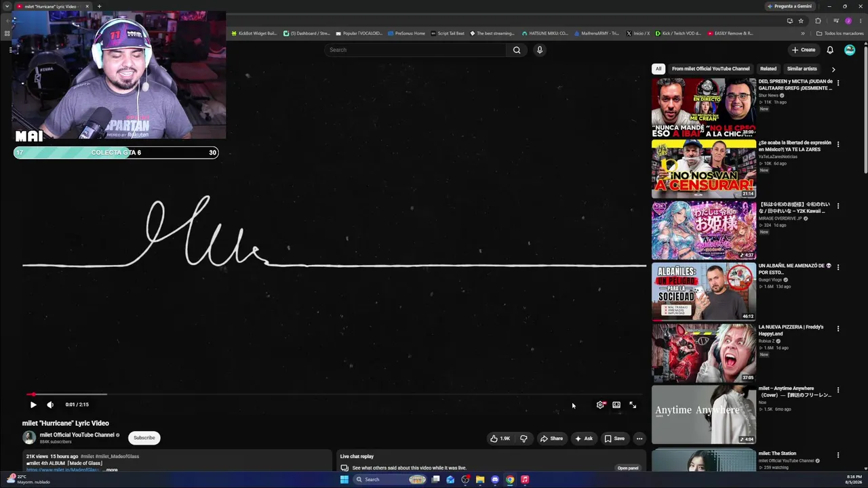868x488 pixels.
Task: Open HATSUNE MIKU bookmark
Action: coord(545,33)
